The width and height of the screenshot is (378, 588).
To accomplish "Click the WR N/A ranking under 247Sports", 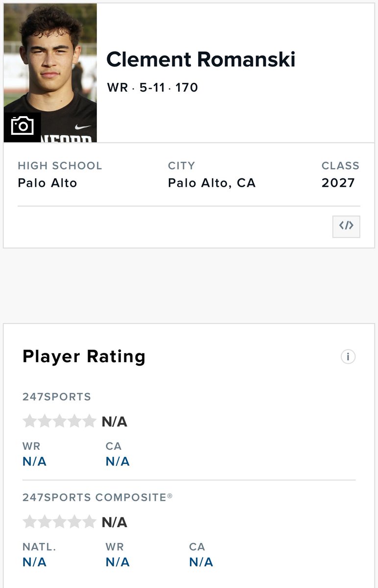I will (34, 462).
